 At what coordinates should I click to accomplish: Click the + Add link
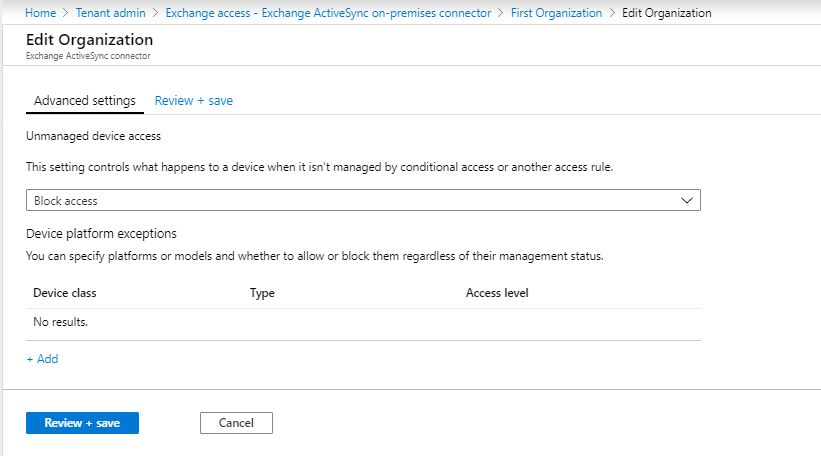(x=42, y=359)
